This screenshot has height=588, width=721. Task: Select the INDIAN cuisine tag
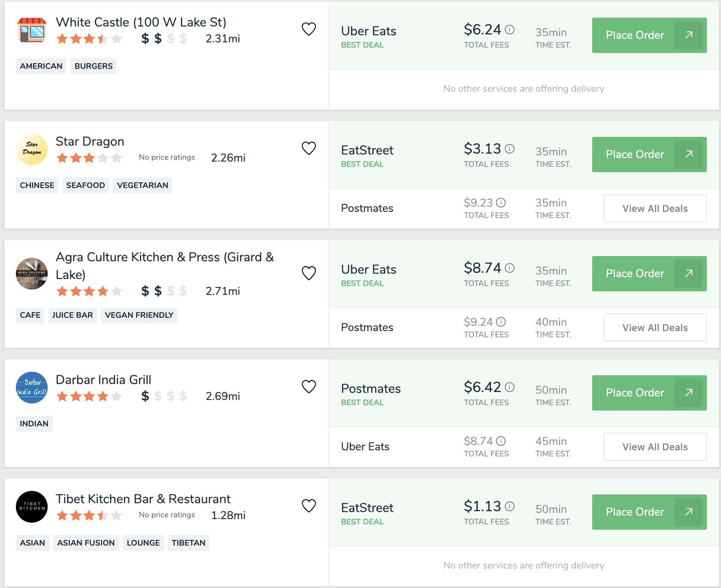tap(34, 424)
